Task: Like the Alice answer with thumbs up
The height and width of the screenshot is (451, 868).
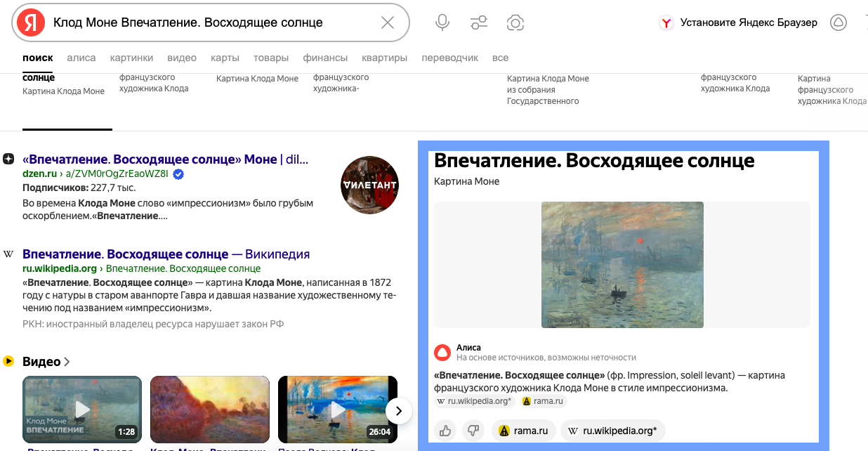Action: click(445, 431)
